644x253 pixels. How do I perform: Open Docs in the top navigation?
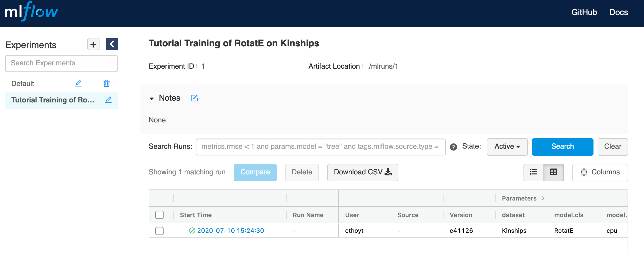click(x=619, y=12)
